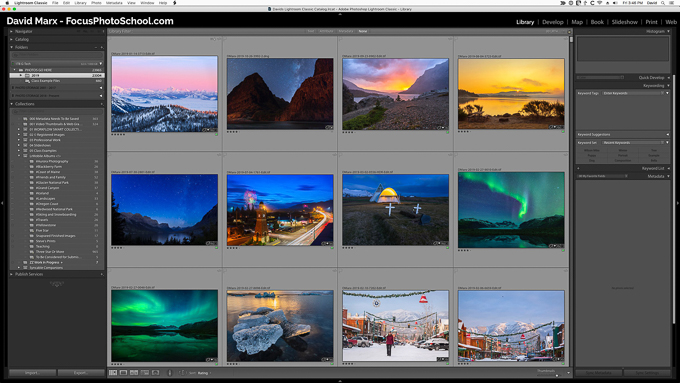Click the plus icon in Publish Services header
The width and height of the screenshot is (680, 383).
101,274
